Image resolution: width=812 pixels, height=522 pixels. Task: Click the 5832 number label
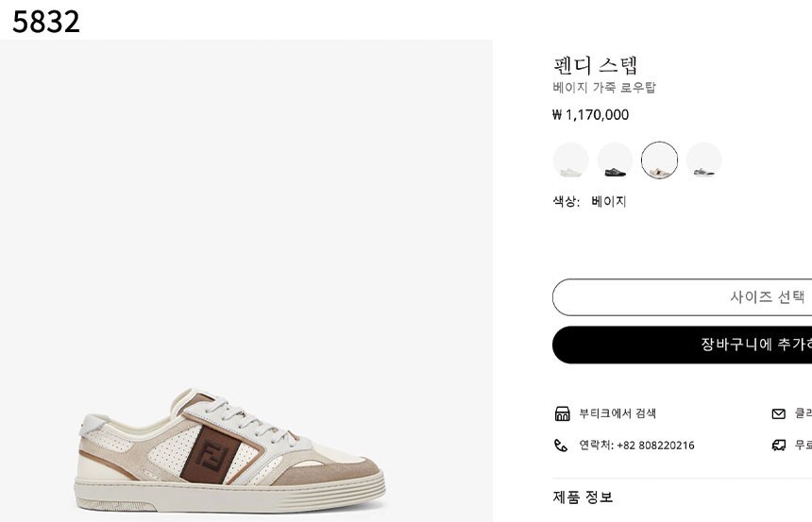tap(45, 22)
